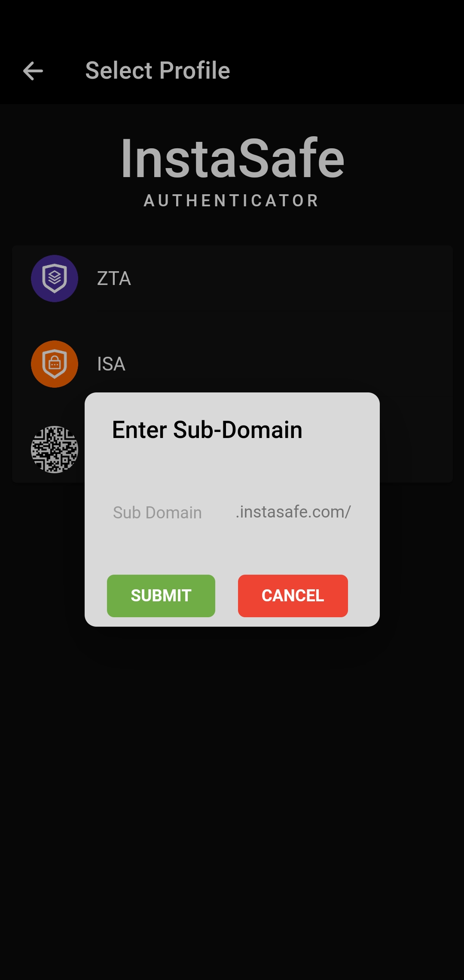The width and height of the screenshot is (464, 980).
Task: Click the .instasafe.com/ suffix text
Action: pyautogui.click(x=293, y=512)
